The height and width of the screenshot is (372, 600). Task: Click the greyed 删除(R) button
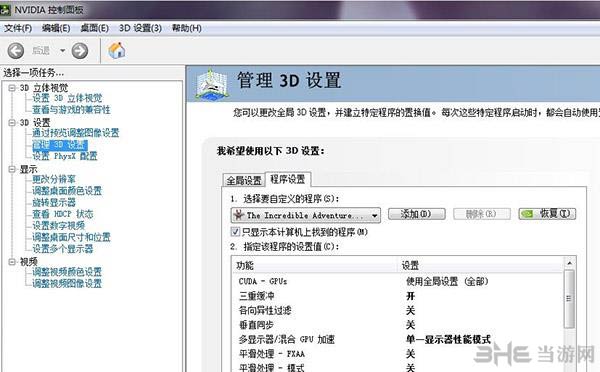(482, 214)
